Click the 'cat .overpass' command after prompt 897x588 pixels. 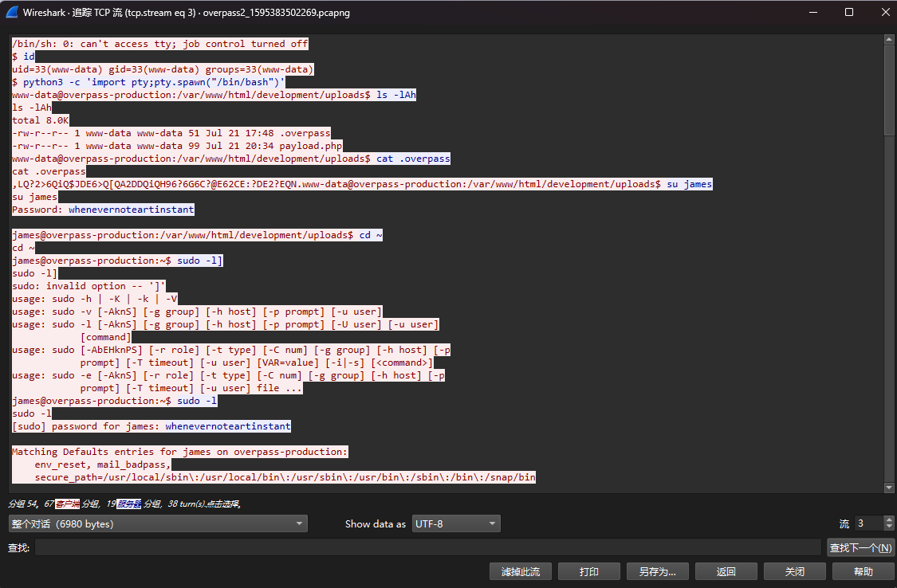pyautogui.click(x=413, y=159)
